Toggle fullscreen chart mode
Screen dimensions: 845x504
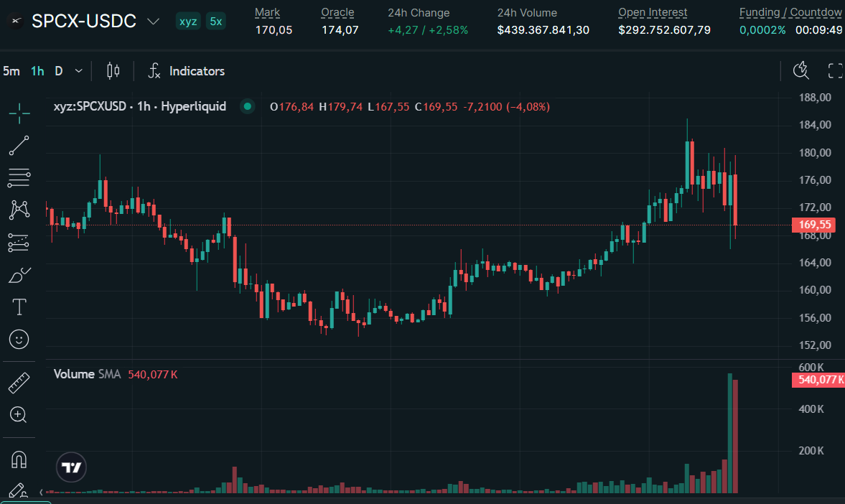pos(835,70)
